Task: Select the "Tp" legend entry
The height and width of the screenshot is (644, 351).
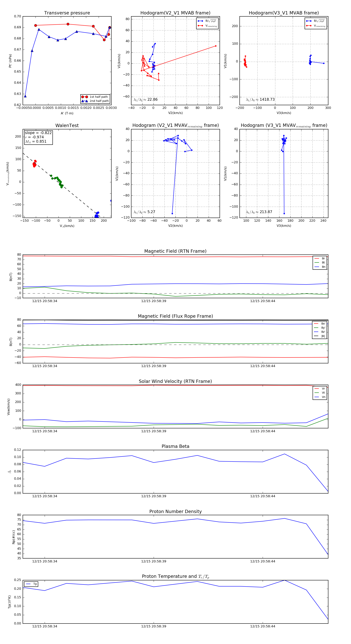Action: click(31, 584)
